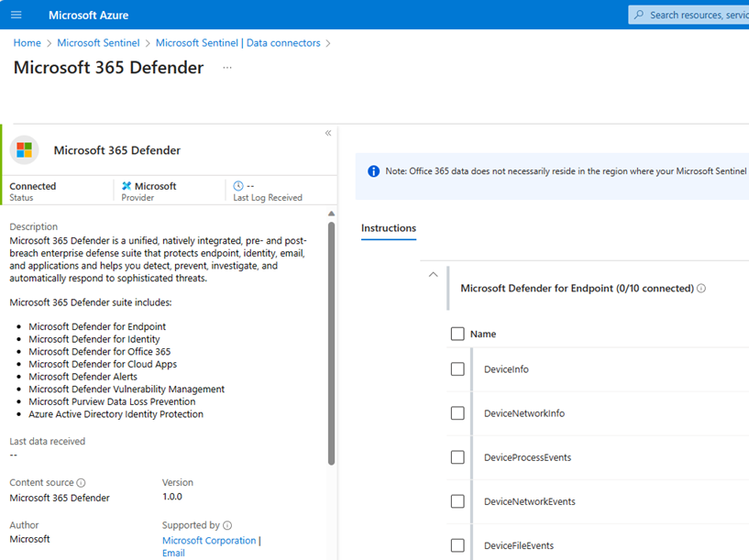Check the DeviceFileEvents checkbox
This screenshot has width=749, height=560.
pos(457,545)
